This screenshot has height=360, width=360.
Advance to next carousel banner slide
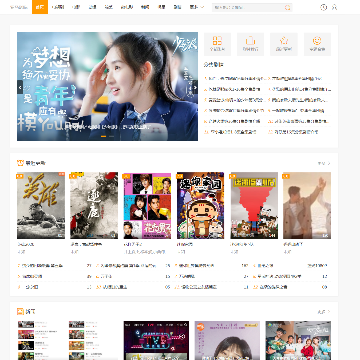click(195, 87)
